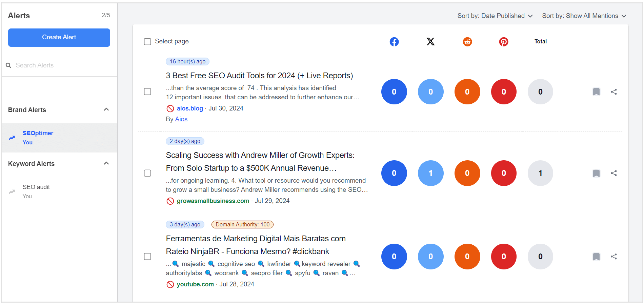Tick checkbox for Ferramentas de Marketing Digital article
The width and height of the screenshot is (644, 305).
pos(147,257)
